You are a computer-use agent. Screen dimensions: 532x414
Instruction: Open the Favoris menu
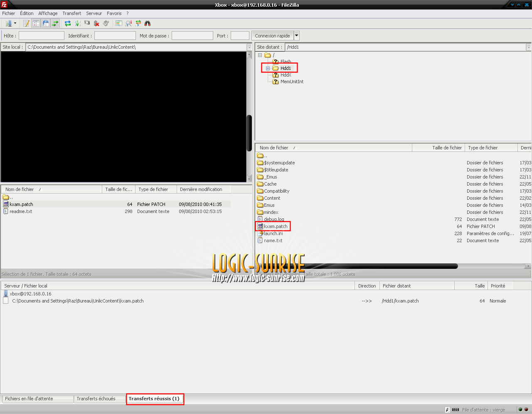pos(114,13)
